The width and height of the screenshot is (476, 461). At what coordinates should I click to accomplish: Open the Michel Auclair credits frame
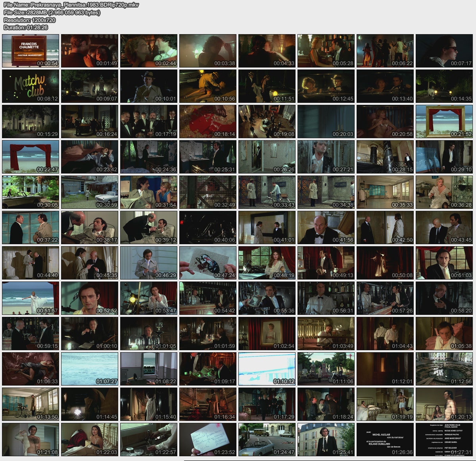point(385,440)
